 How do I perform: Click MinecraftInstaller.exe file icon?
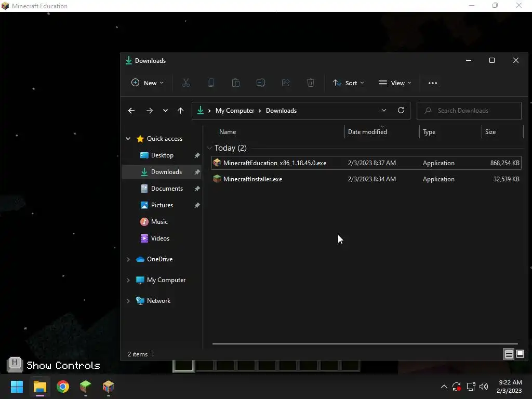pyautogui.click(x=217, y=179)
